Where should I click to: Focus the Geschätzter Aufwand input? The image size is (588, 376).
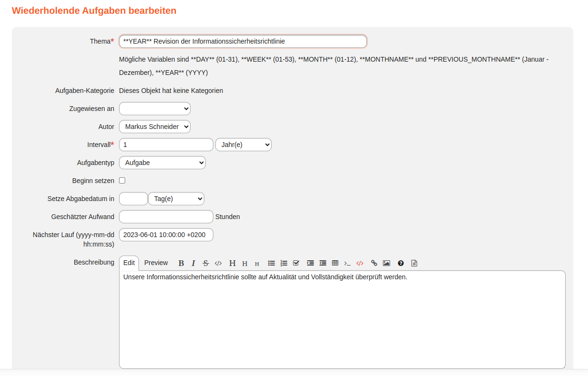pyautogui.click(x=166, y=217)
